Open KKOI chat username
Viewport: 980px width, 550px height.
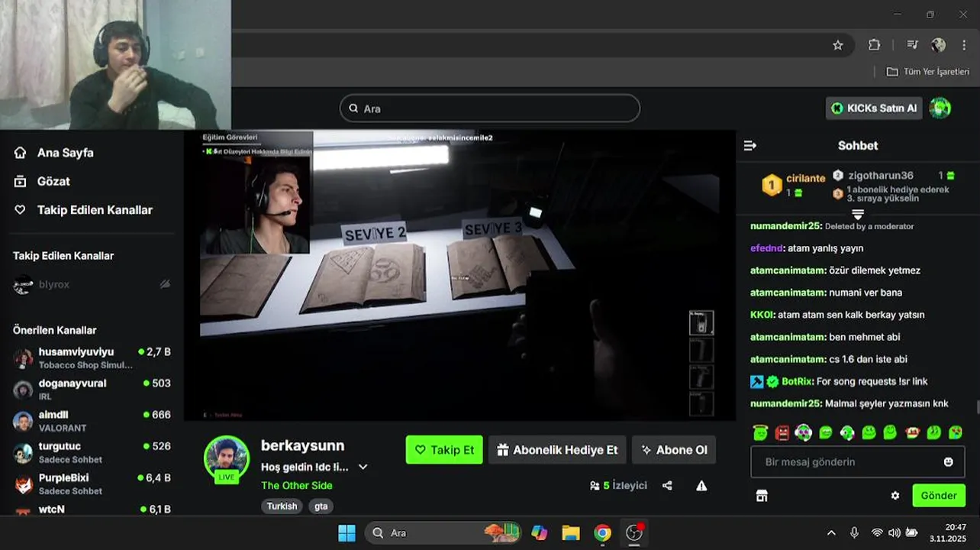pos(762,315)
